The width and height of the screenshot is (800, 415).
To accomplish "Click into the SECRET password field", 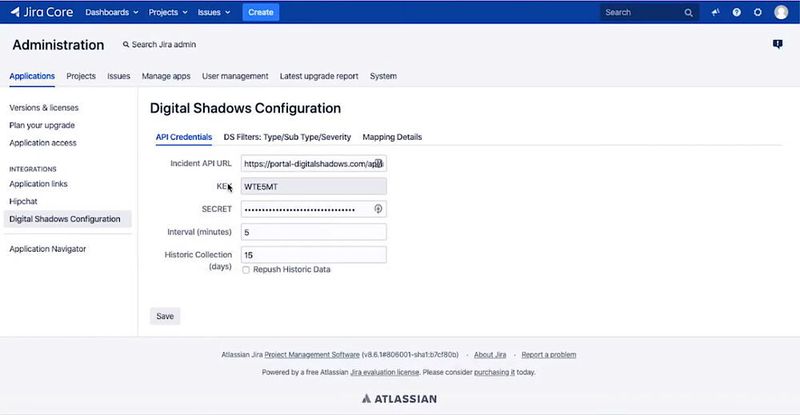I will [313, 209].
